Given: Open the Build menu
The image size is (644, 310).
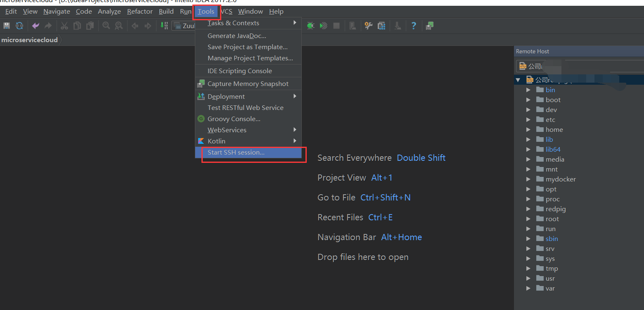Looking at the screenshot, I should point(166,11).
